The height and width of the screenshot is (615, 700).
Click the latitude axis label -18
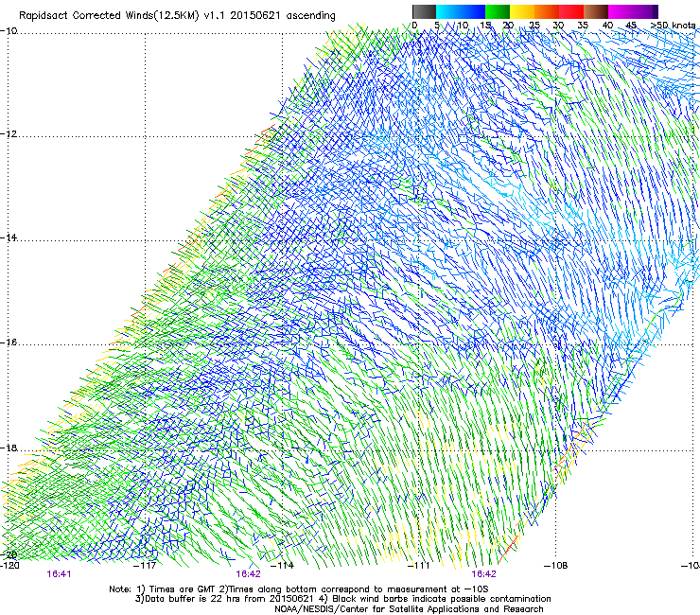(x=9, y=448)
